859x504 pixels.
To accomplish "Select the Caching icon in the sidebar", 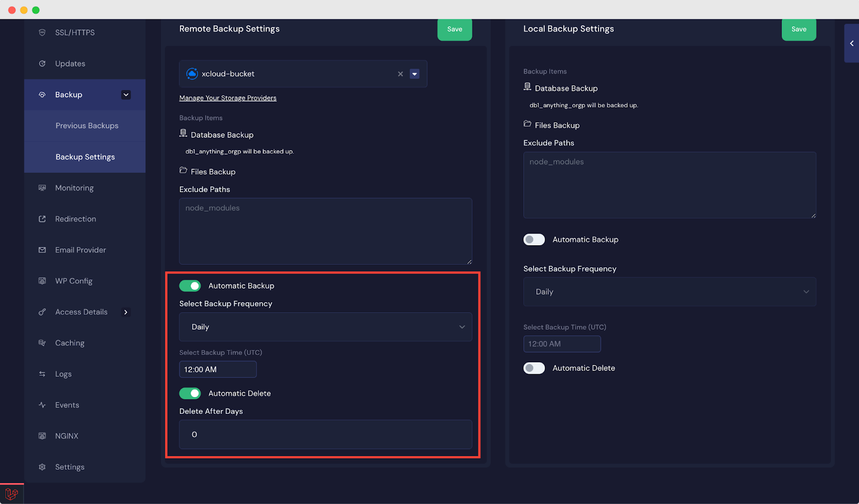I will pyautogui.click(x=42, y=342).
